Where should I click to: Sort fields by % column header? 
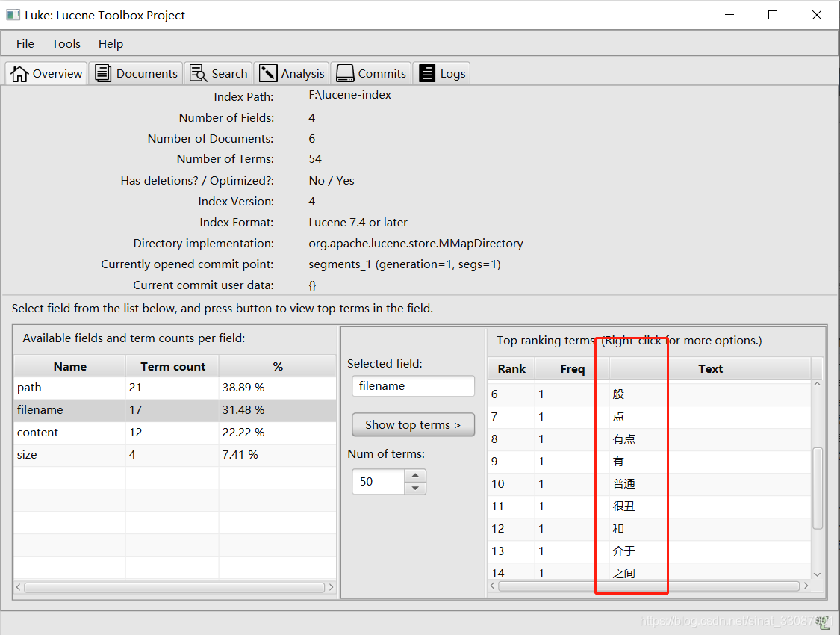click(x=278, y=367)
